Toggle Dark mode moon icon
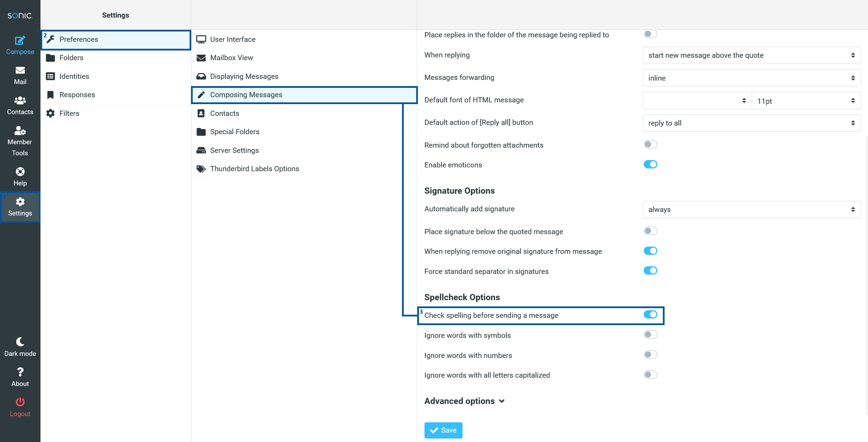Viewport: 868px width, 442px height. click(20, 342)
